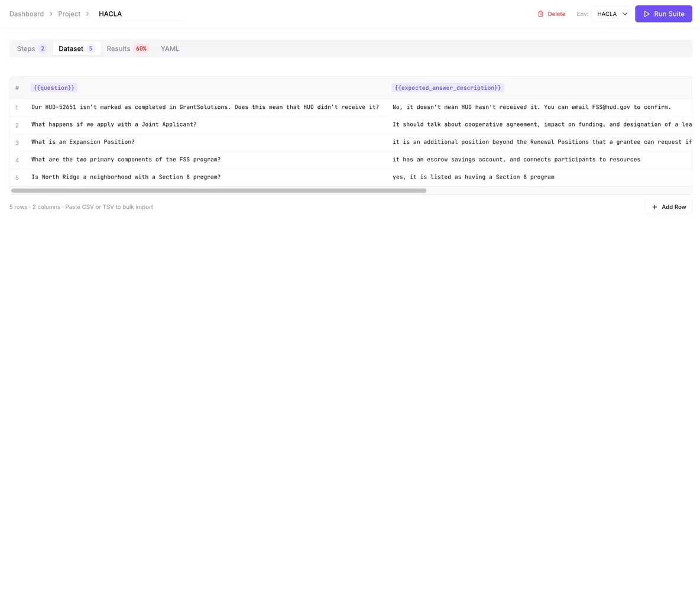Viewport: 700px width, 596px height.
Task: Open the Env HACLA dropdown
Action: [610, 14]
